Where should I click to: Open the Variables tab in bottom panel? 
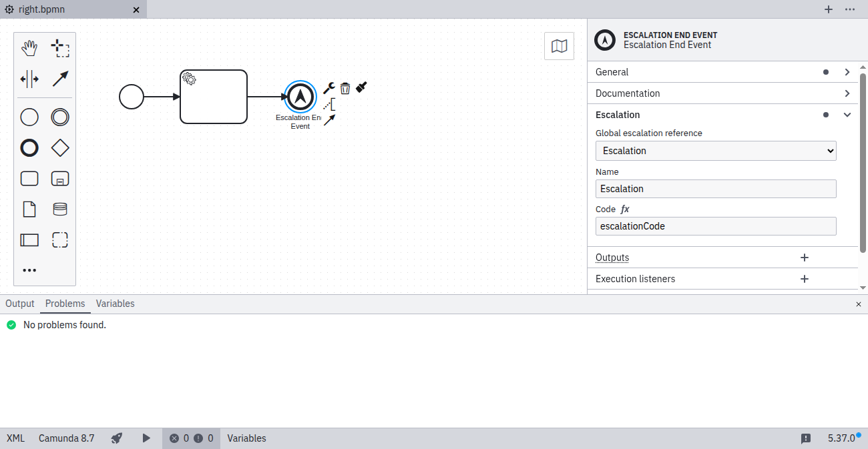[115, 304]
